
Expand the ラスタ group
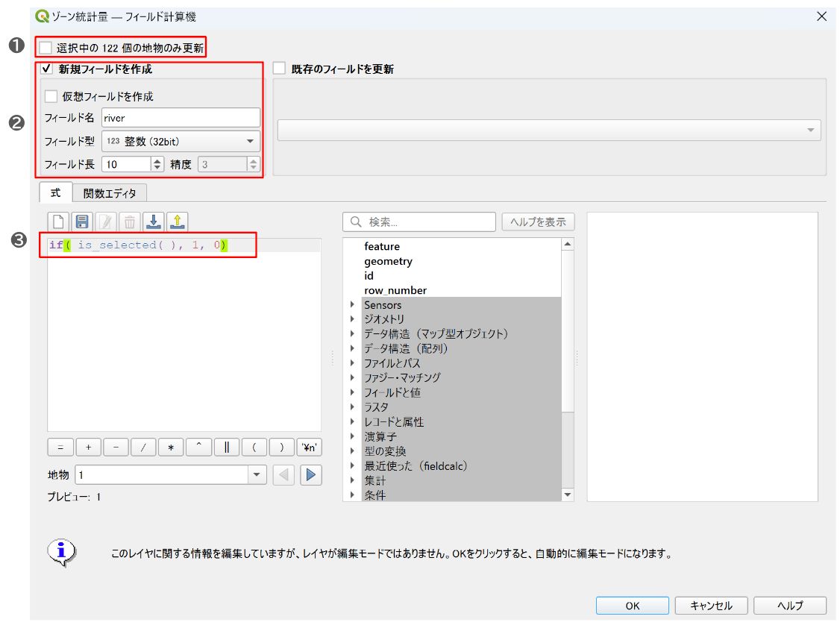coord(352,407)
